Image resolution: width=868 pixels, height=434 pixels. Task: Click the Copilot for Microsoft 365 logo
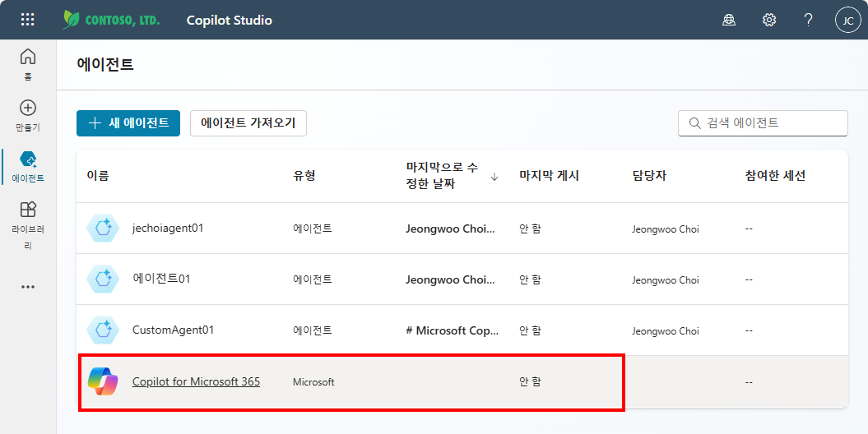click(x=103, y=381)
